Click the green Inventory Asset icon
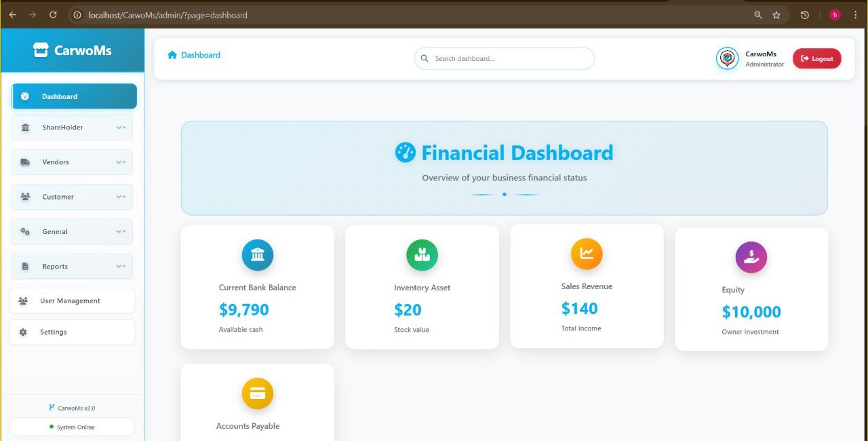Image resolution: width=868 pixels, height=441 pixels. click(422, 254)
